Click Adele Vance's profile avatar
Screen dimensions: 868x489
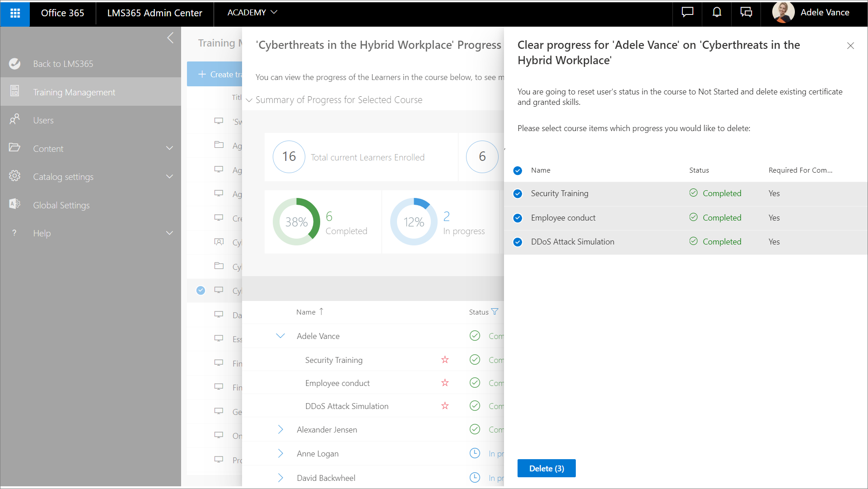783,13
